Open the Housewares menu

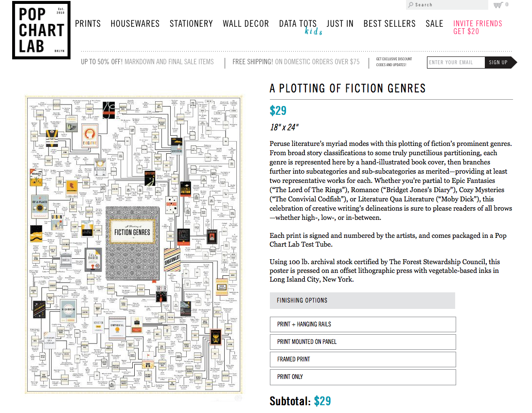[135, 23]
